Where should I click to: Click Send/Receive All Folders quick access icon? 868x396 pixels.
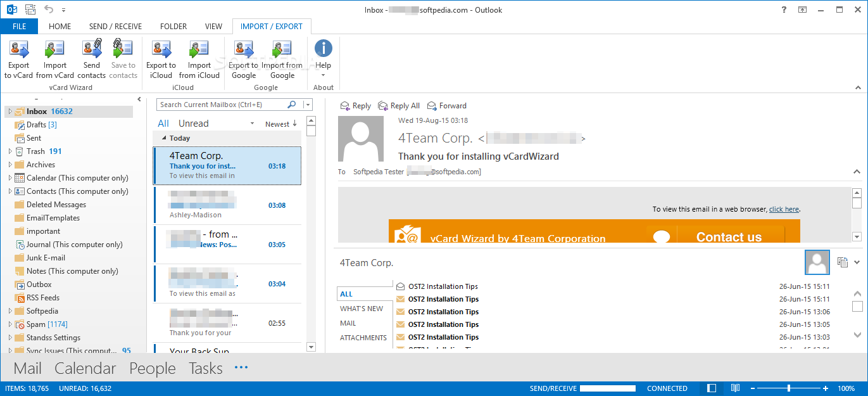coord(30,10)
